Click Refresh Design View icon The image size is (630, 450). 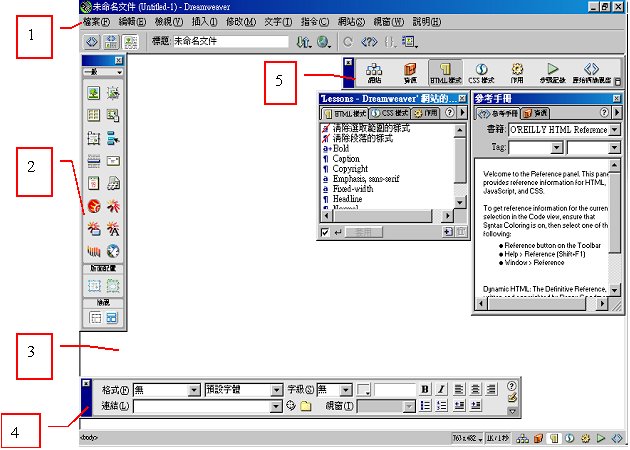tap(348, 42)
